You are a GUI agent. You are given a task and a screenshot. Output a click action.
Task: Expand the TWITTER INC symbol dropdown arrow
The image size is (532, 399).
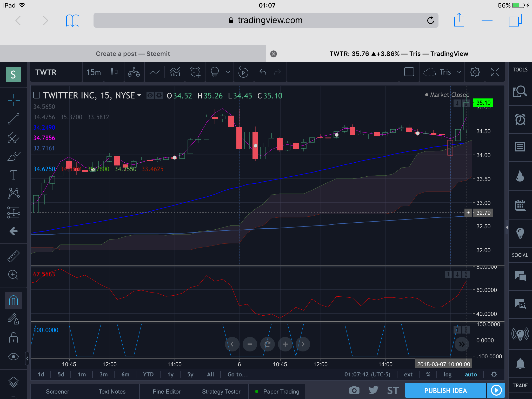(139, 95)
